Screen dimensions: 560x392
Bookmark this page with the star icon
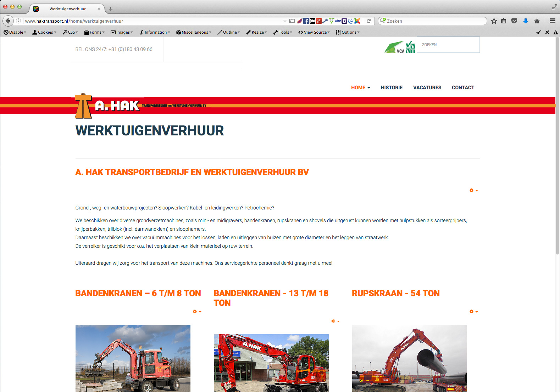[494, 21]
